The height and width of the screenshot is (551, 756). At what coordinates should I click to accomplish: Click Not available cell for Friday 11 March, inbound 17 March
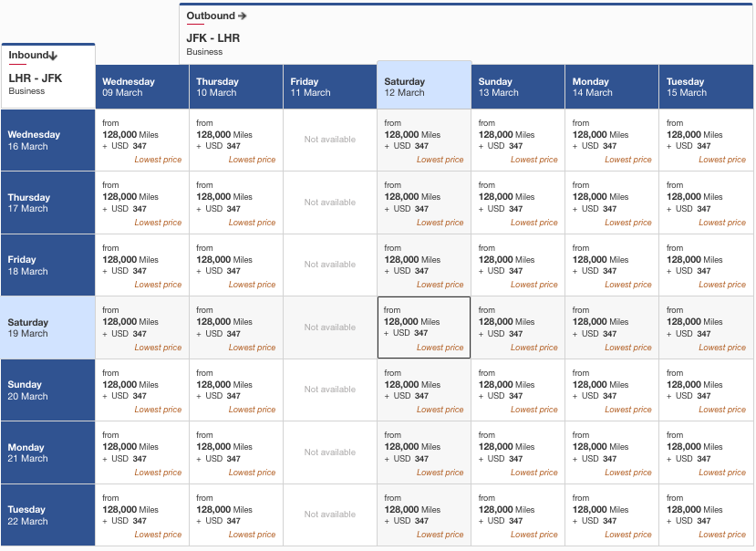pyautogui.click(x=330, y=203)
